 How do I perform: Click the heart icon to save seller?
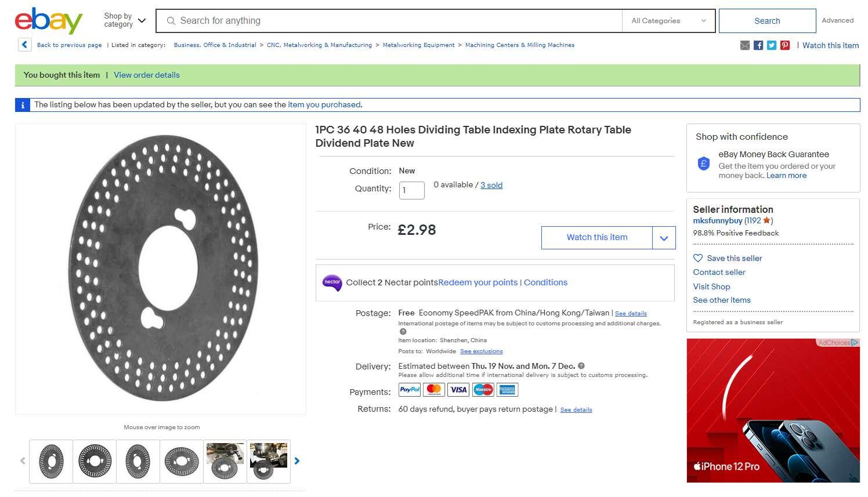698,258
